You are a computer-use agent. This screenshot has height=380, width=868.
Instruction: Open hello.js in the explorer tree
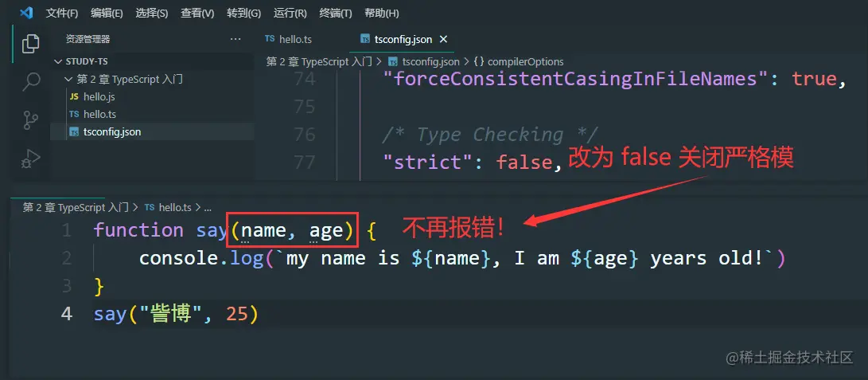pyautogui.click(x=99, y=97)
